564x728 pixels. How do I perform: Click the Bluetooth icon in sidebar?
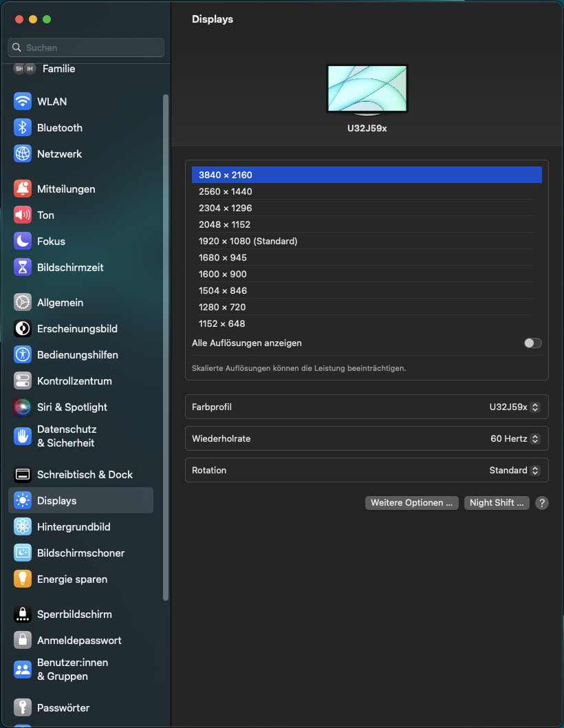[22, 128]
